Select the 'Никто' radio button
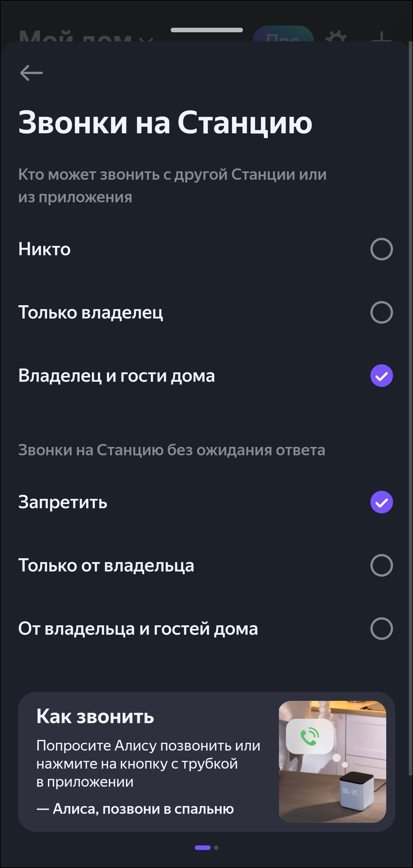413x868 pixels. point(381,249)
